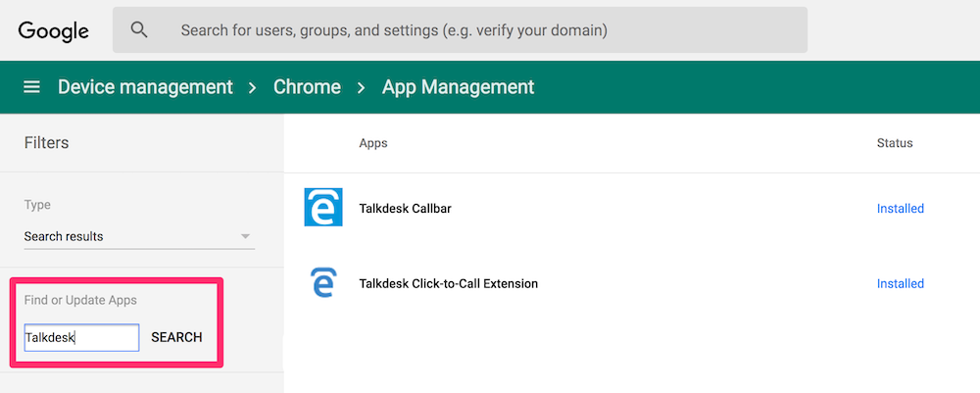Viewport: 980px width, 393px height.
Task: Focus the users, groups, and settings search field
Action: [x=460, y=30]
